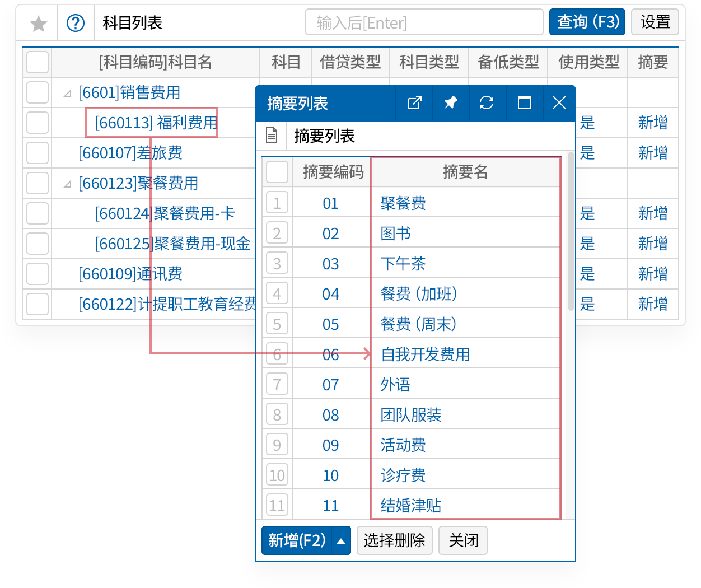Pop out 摘要列表 with the external window icon
The height and width of the screenshot is (588, 701).
click(414, 103)
